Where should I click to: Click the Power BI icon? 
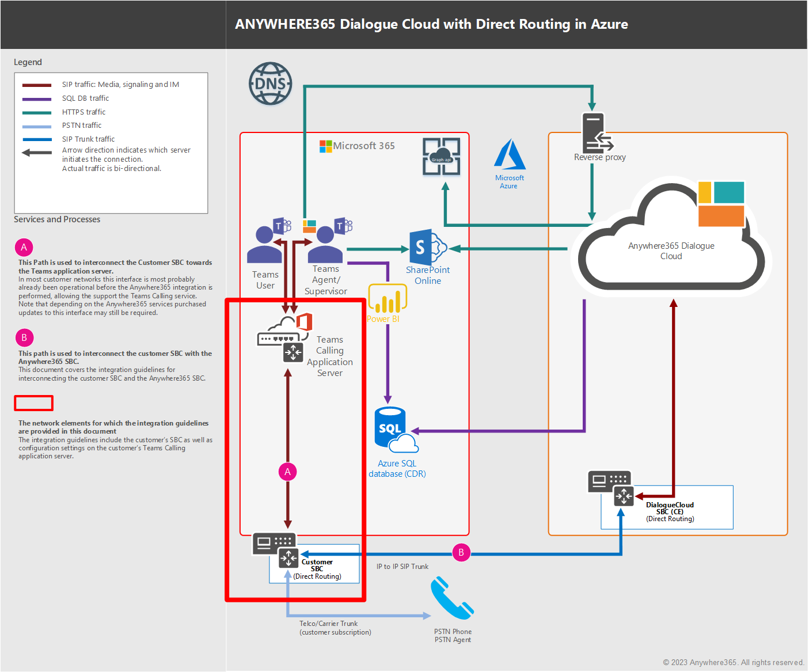388,298
